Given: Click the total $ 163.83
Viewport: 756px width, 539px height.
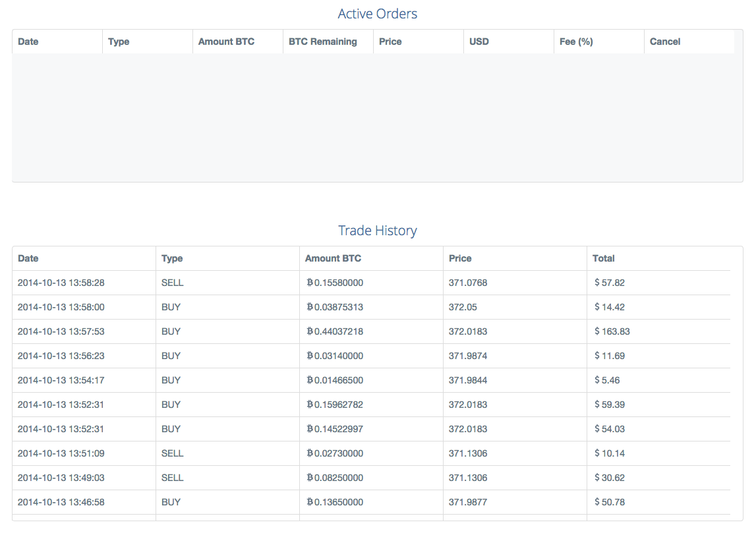Looking at the screenshot, I should tap(612, 331).
